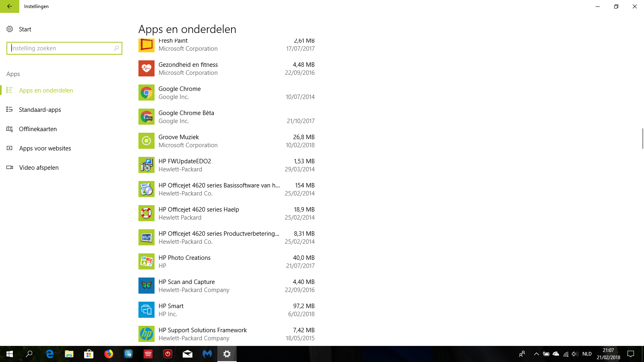Click the Start gear icon in sidebar

[10, 29]
